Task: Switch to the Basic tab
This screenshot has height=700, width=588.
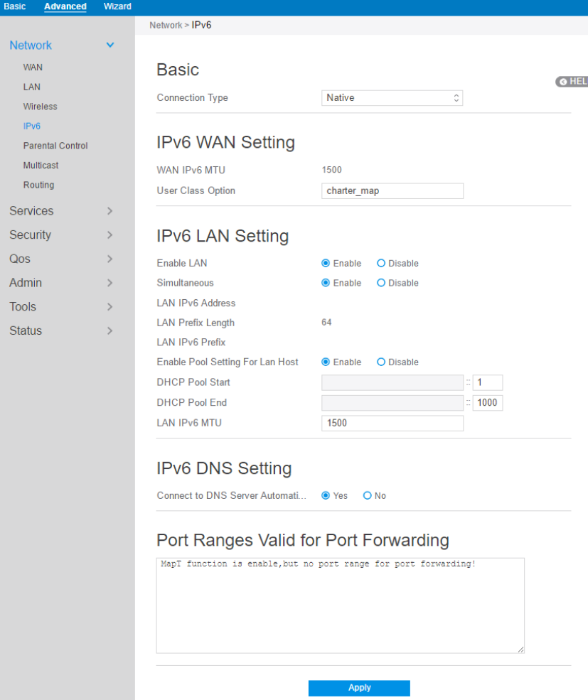Action: click(14, 6)
